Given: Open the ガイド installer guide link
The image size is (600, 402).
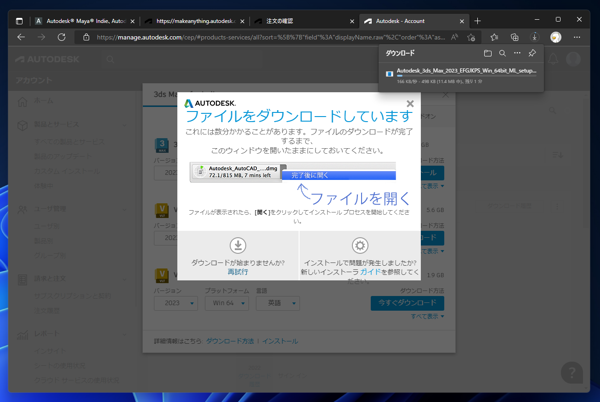Looking at the screenshot, I should (370, 272).
